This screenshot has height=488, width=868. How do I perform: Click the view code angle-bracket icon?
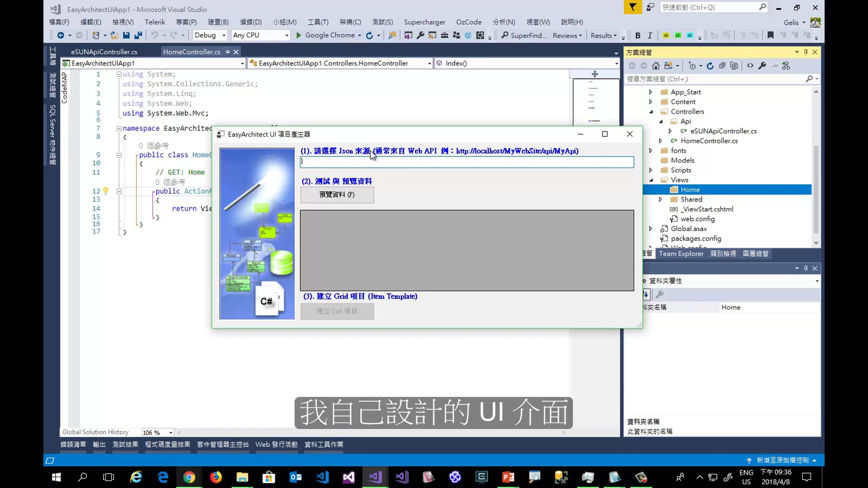coord(750,66)
